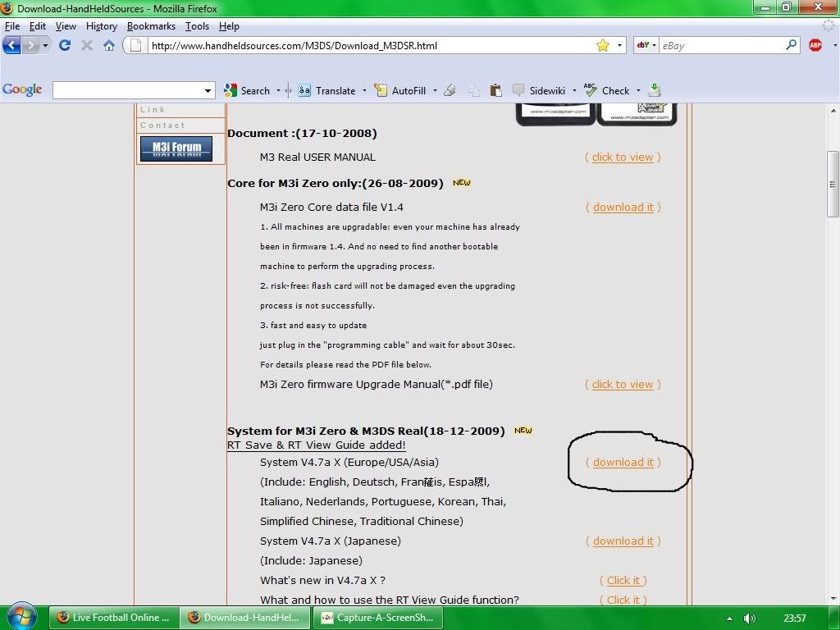View the M3 Real USER MANUAL link
Screen dimensions: 840x630
click(623, 157)
